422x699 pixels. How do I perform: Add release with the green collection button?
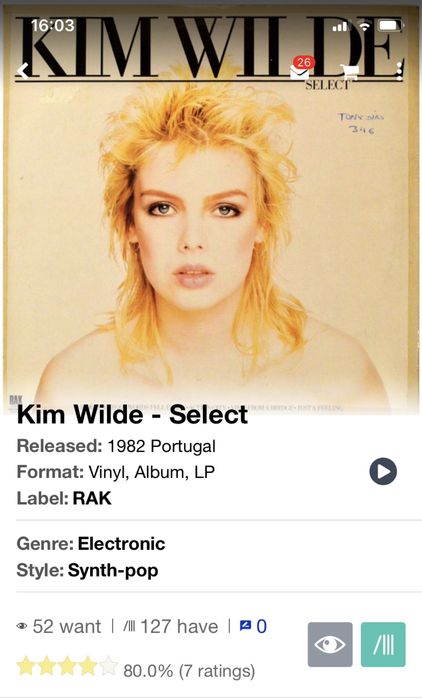(383, 644)
